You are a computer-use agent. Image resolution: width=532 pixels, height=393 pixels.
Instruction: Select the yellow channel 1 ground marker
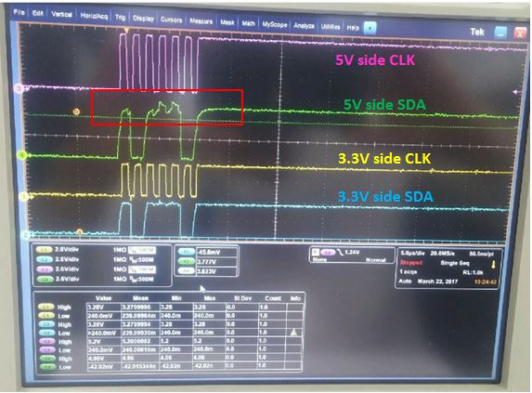click(24, 196)
